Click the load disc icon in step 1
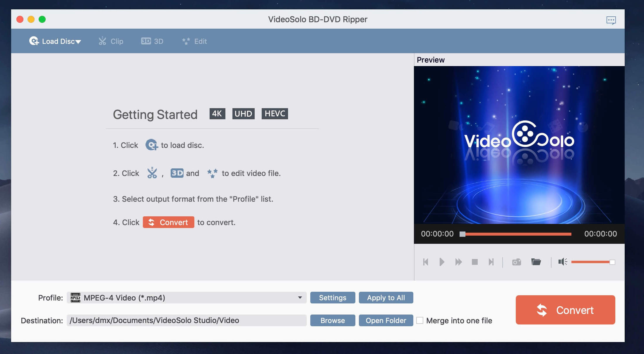 tap(152, 145)
